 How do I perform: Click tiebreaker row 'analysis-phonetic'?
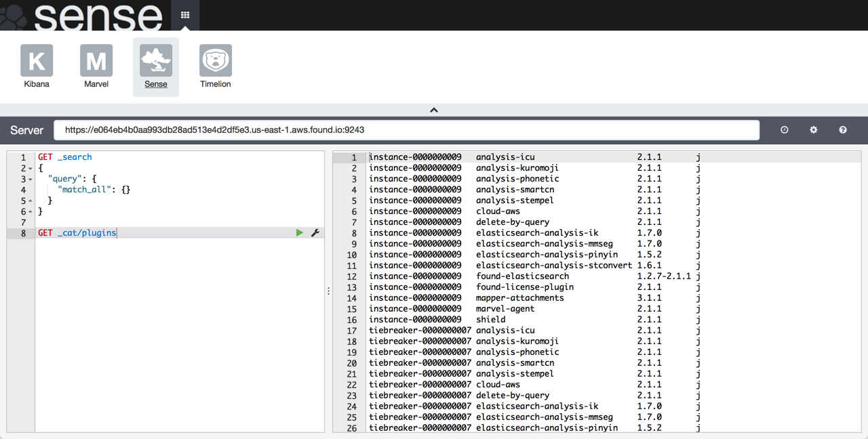pos(517,352)
